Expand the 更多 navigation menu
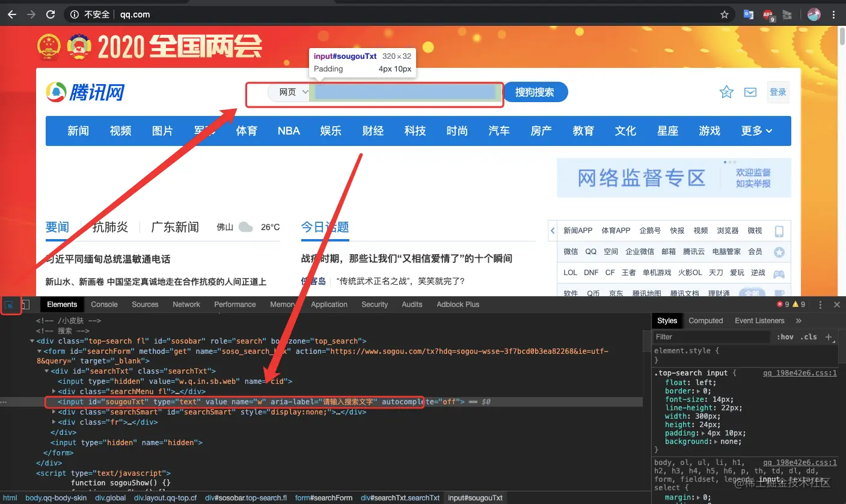This screenshot has width=846, height=504. tap(757, 131)
